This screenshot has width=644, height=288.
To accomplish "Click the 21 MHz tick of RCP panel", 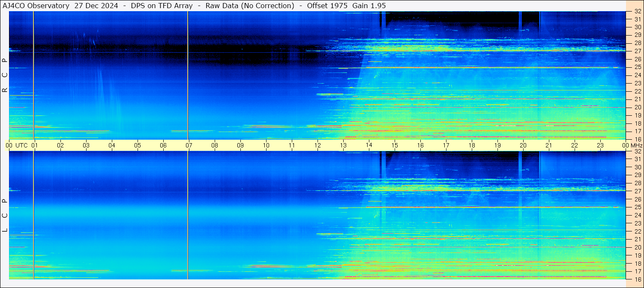I will coord(637,99).
